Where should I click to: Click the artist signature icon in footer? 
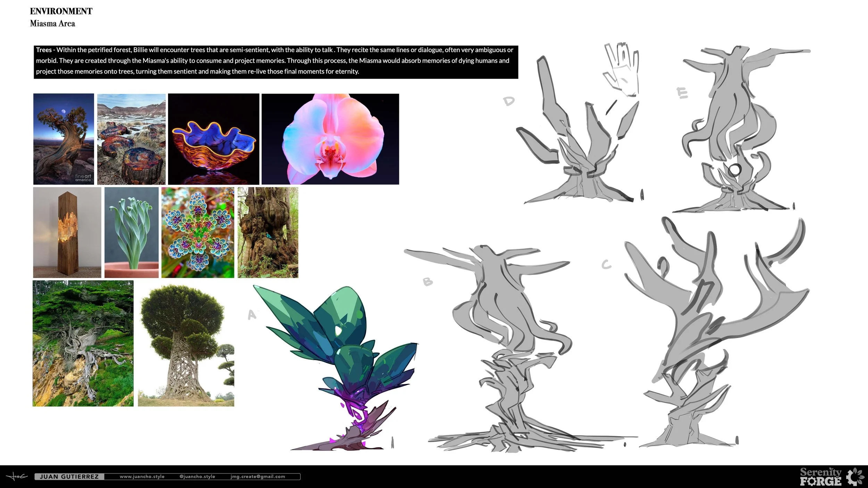tap(16, 477)
